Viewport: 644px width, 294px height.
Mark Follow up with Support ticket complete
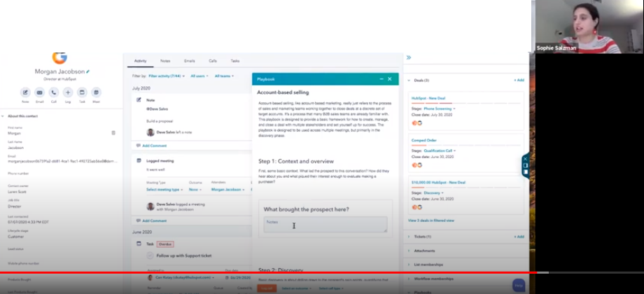(150, 255)
